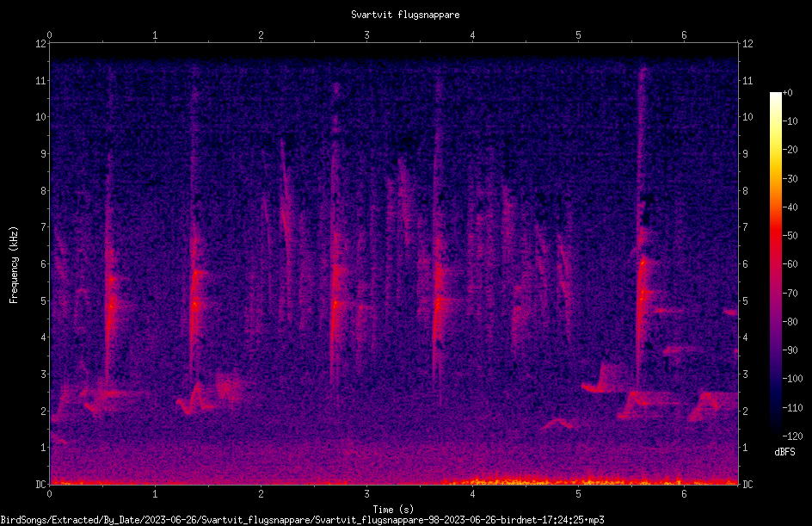Viewport: 812px width, 526px height.
Task: Click the dBFS color scale bar
Action: [775, 264]
